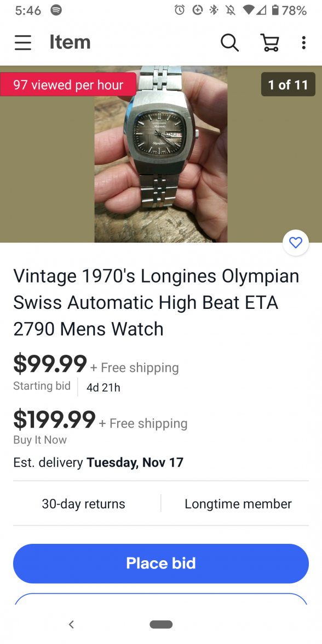Tap the $199.99 Buy It Now price
322x644 pixels.
coord(55,419)
